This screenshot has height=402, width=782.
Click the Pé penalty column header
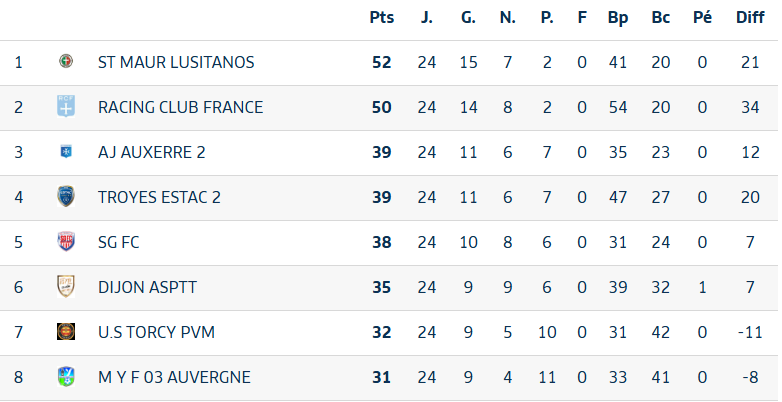(x=702, y=17)
